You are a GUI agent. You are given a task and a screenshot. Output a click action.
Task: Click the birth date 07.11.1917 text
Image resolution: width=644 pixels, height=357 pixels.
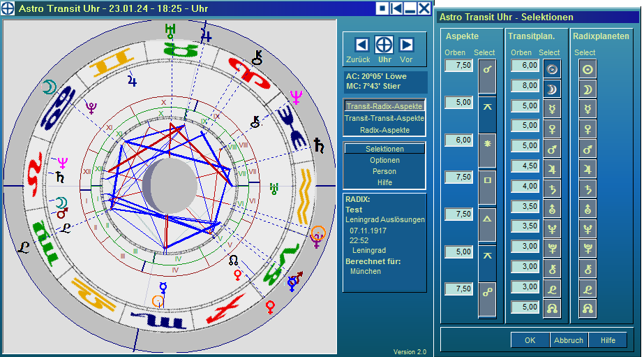[x=368, y=231]
